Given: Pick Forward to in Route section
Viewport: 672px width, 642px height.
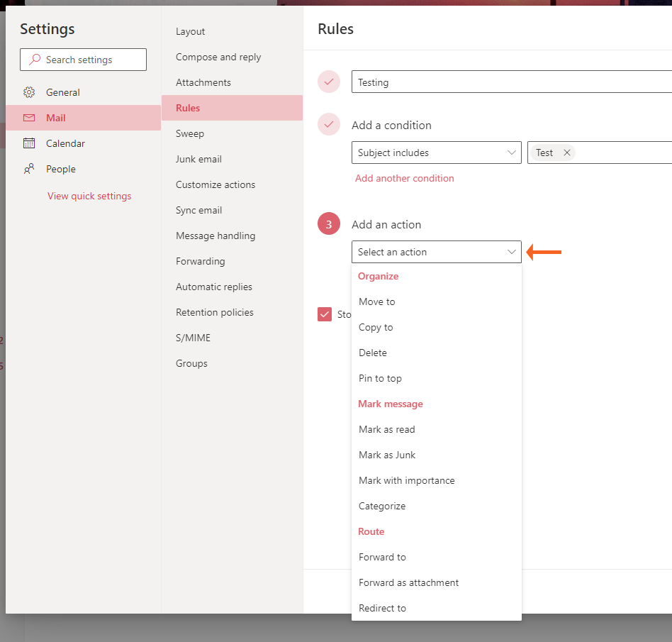Looking at the screenshot, I should pos(382,557).
